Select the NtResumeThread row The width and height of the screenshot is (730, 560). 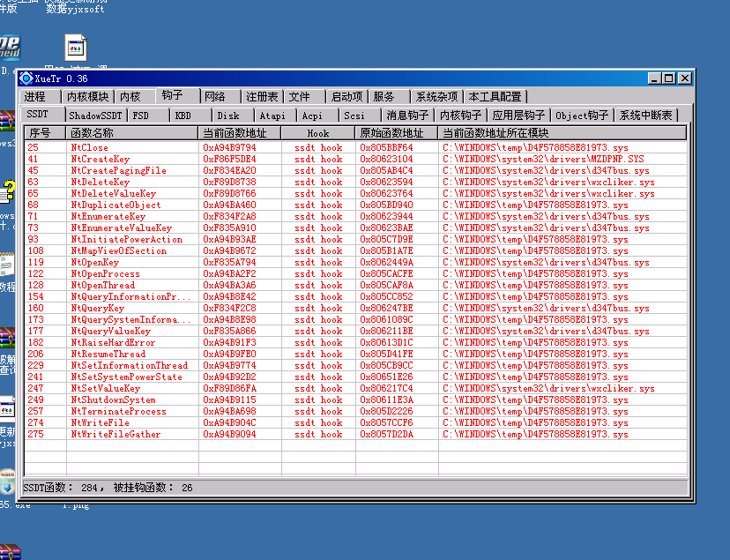click(x=355, y=354)
